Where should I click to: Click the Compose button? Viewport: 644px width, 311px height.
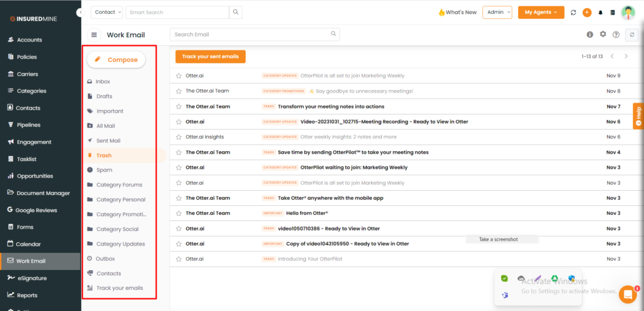click(116, 60)
